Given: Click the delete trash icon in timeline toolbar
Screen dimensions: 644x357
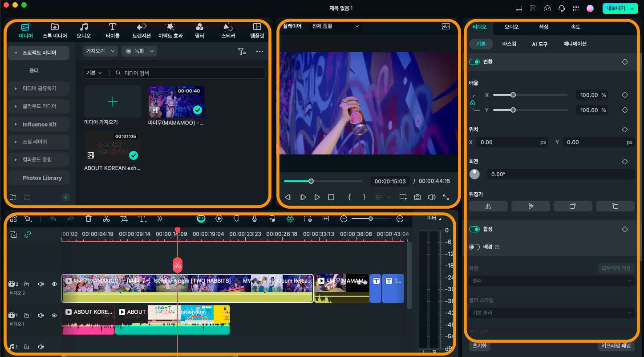Looking at the screenshot, I should [89, 219].
